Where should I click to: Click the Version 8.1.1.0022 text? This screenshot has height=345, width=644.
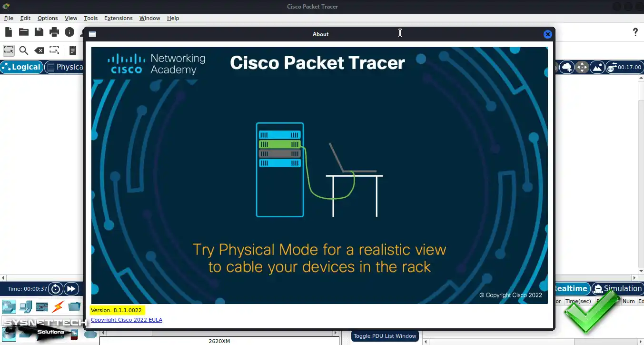click(116, 310)
